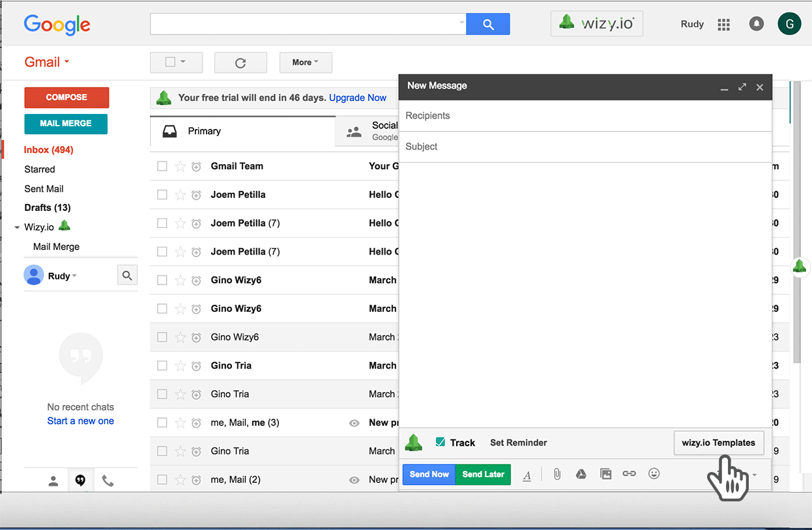This screenshot has width=812, height=530.
Task: Tick the checkbox on the Gmail Team row
Action: point(162,166)
